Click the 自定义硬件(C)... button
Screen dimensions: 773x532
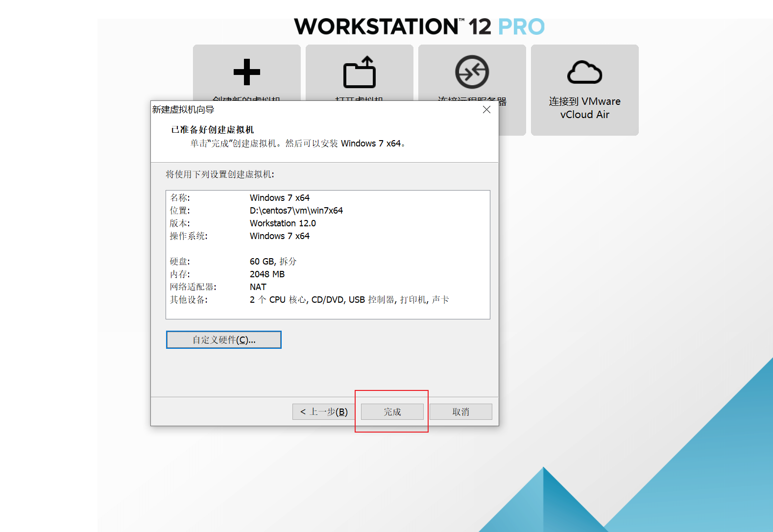[x=224, y=340]
